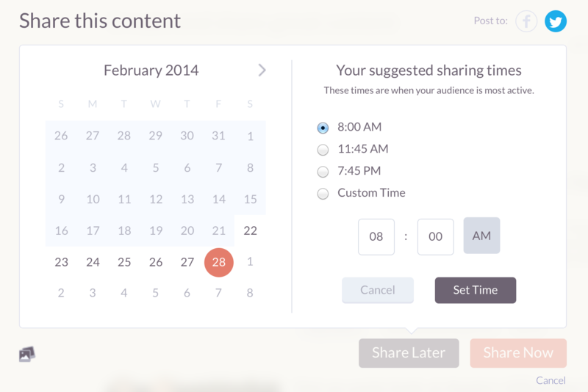This screenshot has height=392, width=588.
Task: Select the Custom Time radio button
Action: point(323,194)
